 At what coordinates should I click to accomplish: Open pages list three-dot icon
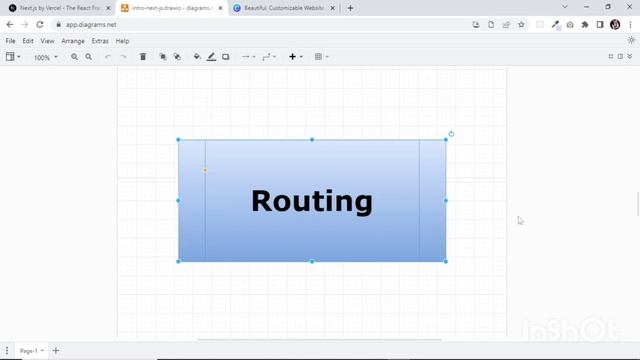pyautogui.click(x=7, y=351)
